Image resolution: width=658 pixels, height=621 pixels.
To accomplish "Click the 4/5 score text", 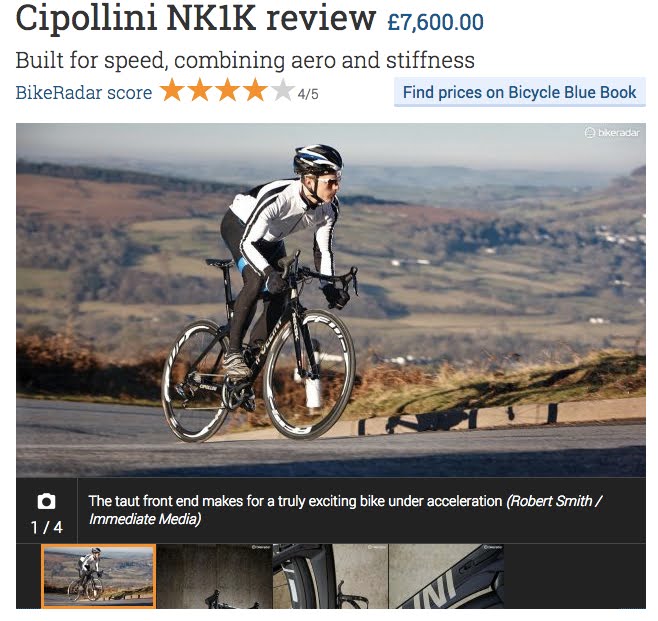I will click(x=308, y=94).
